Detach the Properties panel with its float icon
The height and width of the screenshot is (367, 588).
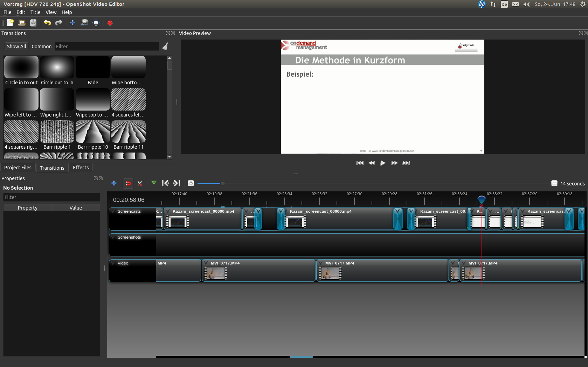[x=96, y=178]
